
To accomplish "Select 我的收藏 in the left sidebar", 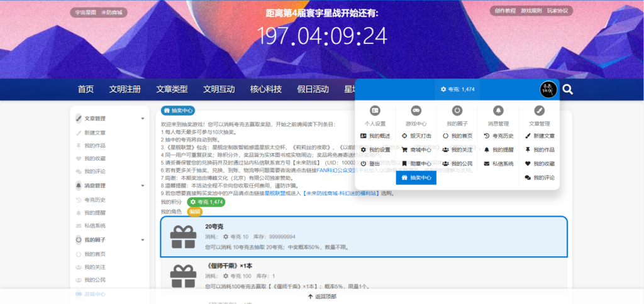I will click(96, 159).
